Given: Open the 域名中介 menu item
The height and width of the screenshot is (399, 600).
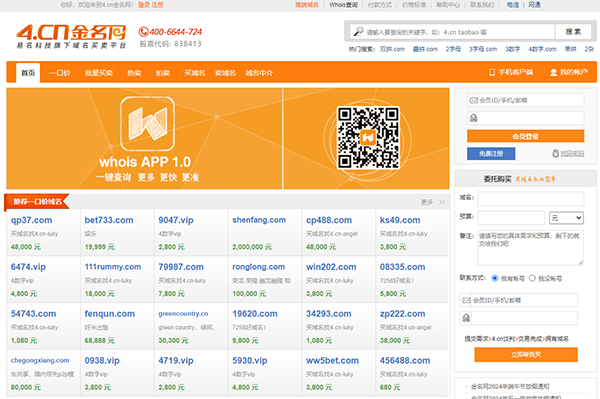Looking at the screenshot, I should 259,73.
